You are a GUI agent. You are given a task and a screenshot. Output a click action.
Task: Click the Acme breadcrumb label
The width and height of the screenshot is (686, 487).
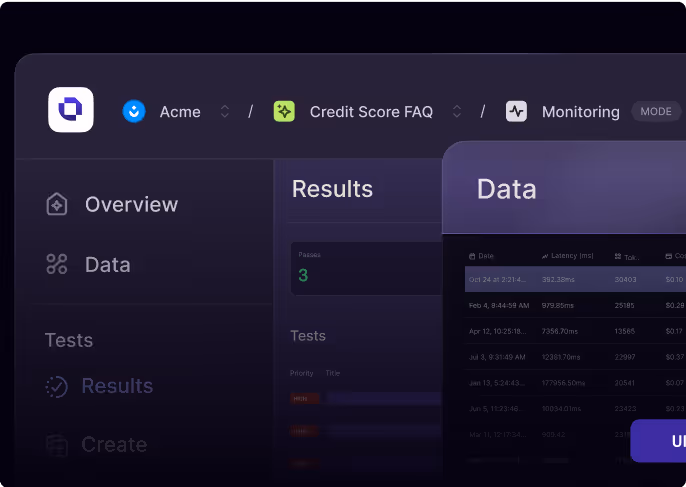click(x=180, y=112)
